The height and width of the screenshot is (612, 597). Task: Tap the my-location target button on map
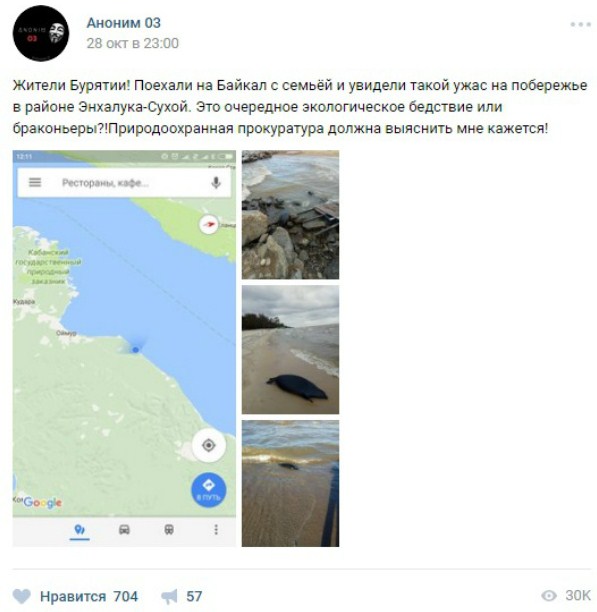(x=208, y=445)
